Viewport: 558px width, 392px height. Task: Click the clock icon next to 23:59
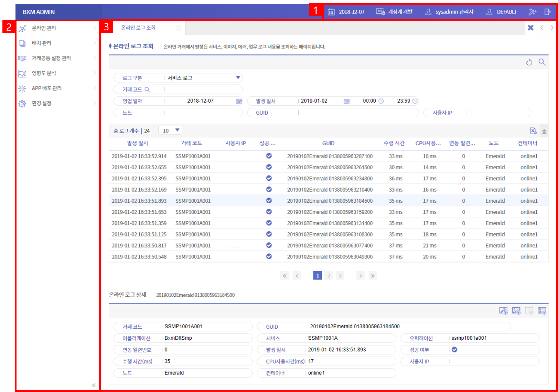click(x=415, y=101)
